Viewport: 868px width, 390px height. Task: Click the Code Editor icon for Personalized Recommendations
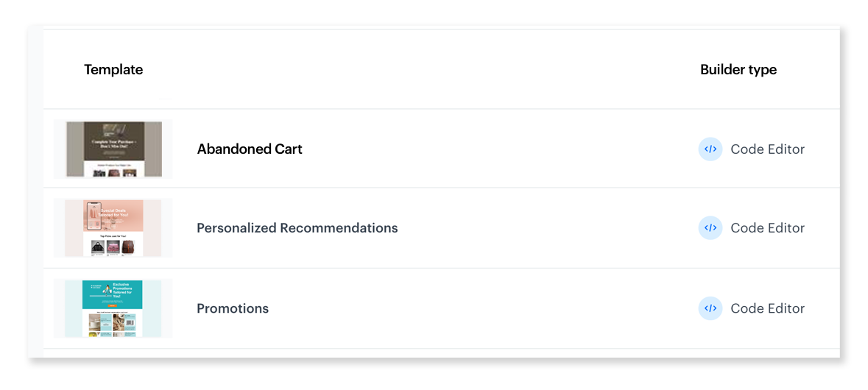point(710,228)
